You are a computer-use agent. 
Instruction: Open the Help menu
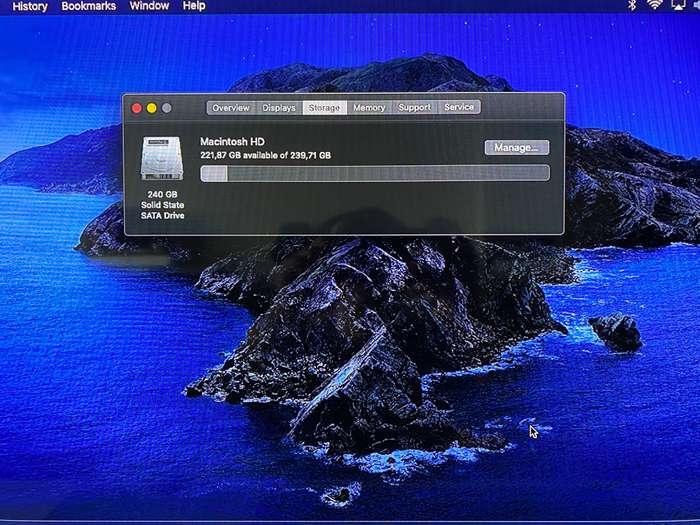(x=194, y=6)
